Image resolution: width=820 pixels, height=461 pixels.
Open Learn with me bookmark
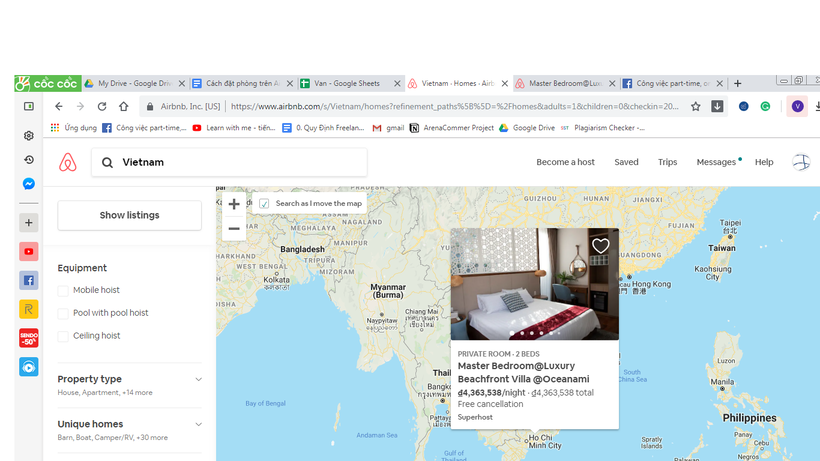(234, 128)
